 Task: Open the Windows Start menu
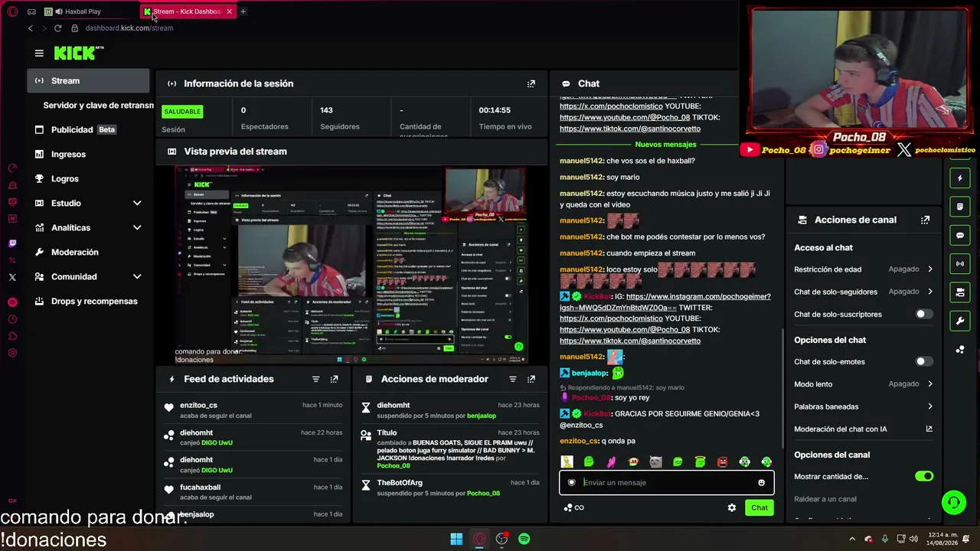tap(456, 539)
